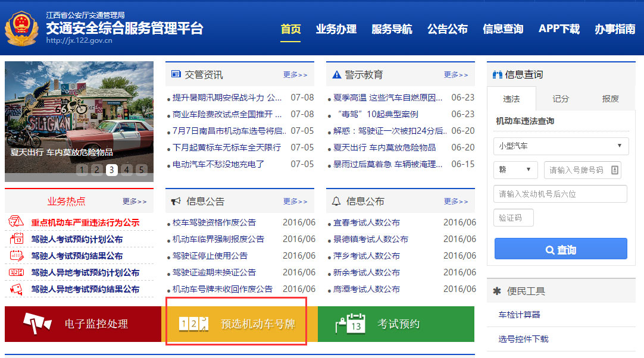
Task: Click the keyboard icon in plate number field
Action: pyautogui.click(x=615, y=169)
